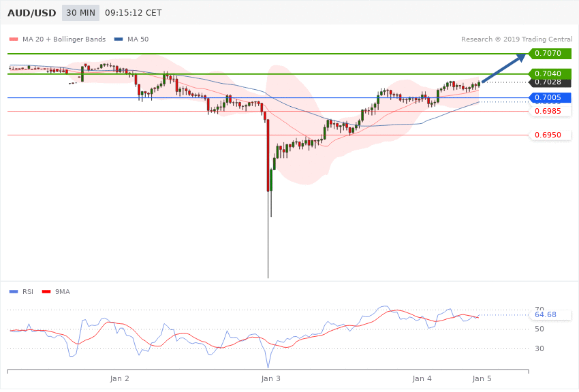
Task: Select the 0.7070 resistance price tag
Action: tap(550, 54)
